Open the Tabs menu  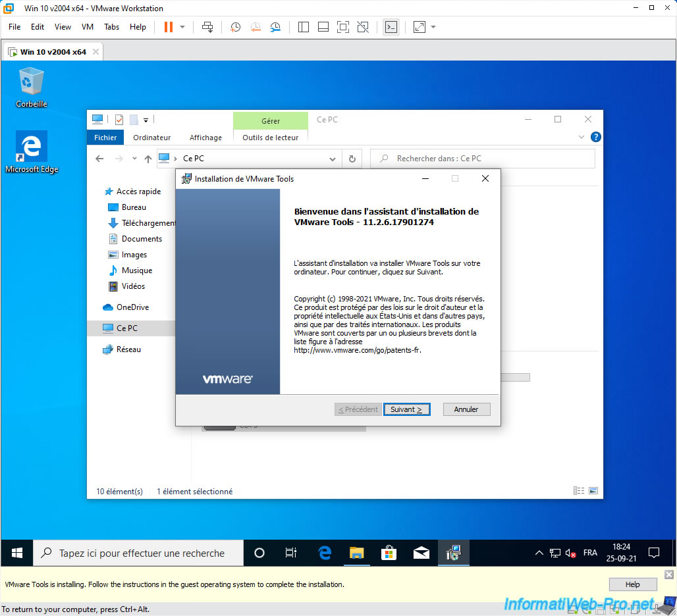click(x=111, y=27)
